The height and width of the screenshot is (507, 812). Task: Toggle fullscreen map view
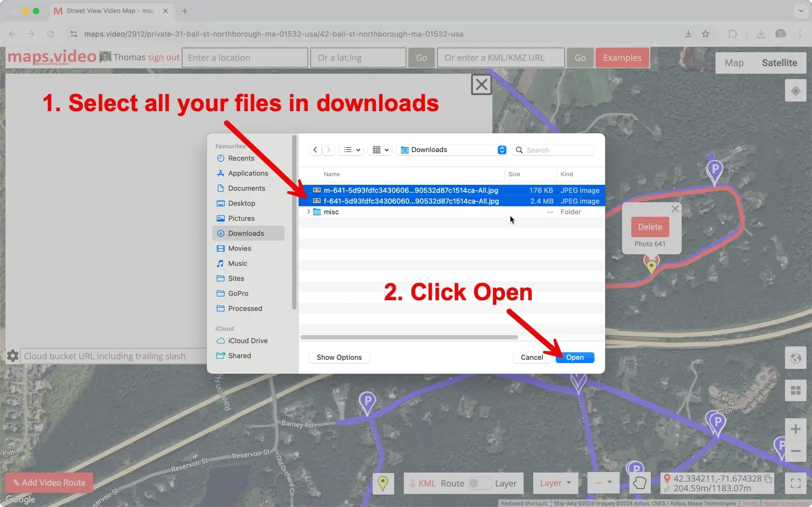pos(795,483)
